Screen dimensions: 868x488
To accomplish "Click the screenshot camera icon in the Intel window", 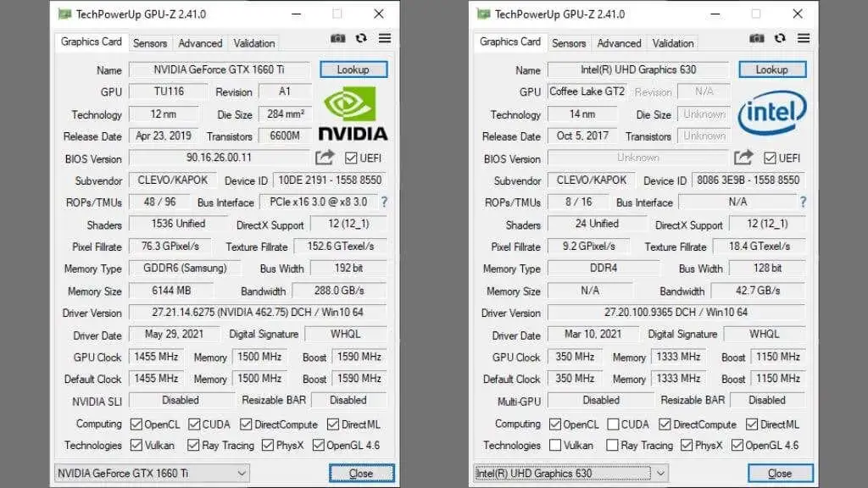I will click(x=757, y=38).
